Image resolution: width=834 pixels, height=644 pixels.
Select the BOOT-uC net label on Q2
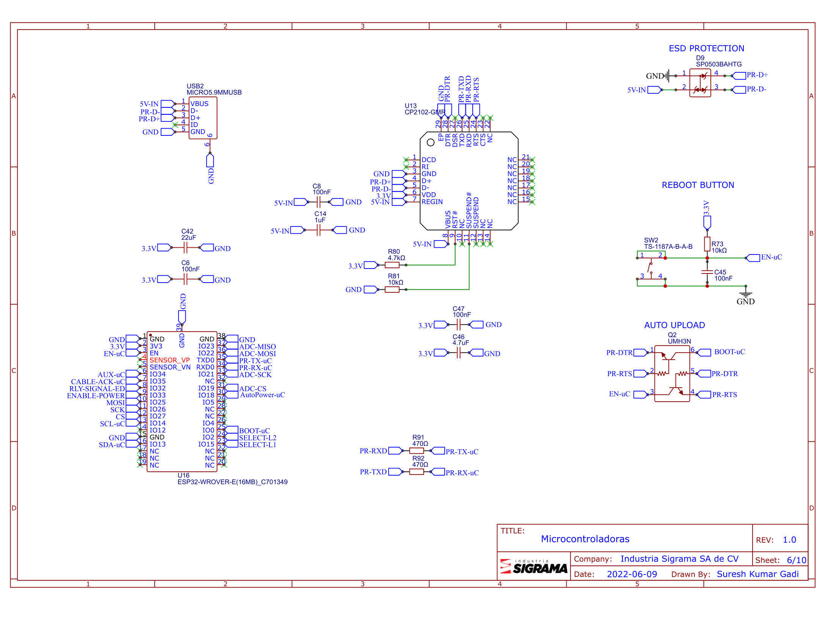click(x=729, y=352)
